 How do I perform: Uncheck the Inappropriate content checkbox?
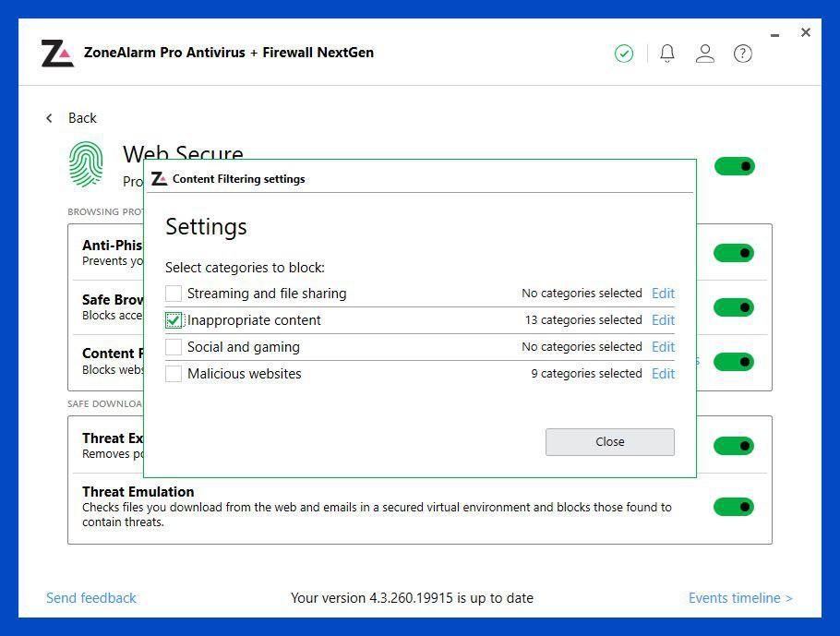click(x=174, y=320)
